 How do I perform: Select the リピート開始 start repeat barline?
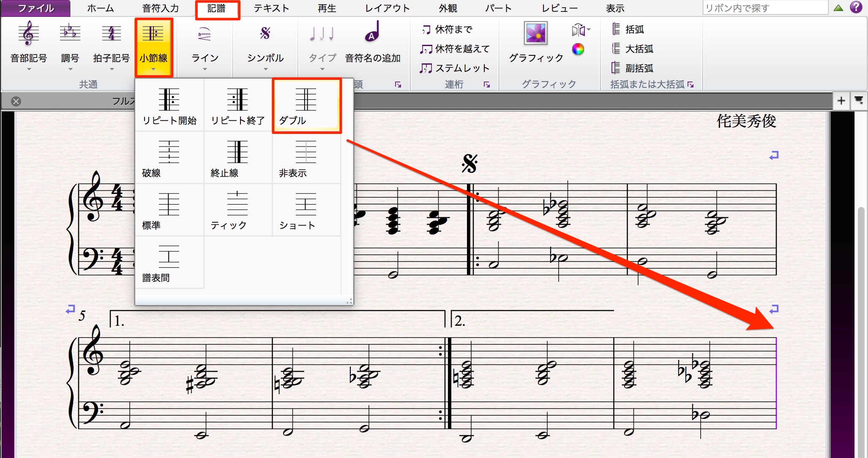click(x=169, y=106)
